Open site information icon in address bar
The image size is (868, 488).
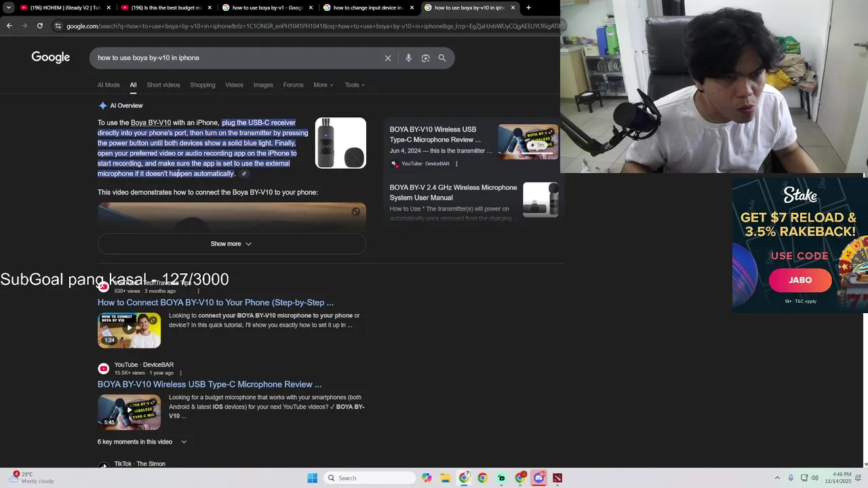tap(58, 26)
